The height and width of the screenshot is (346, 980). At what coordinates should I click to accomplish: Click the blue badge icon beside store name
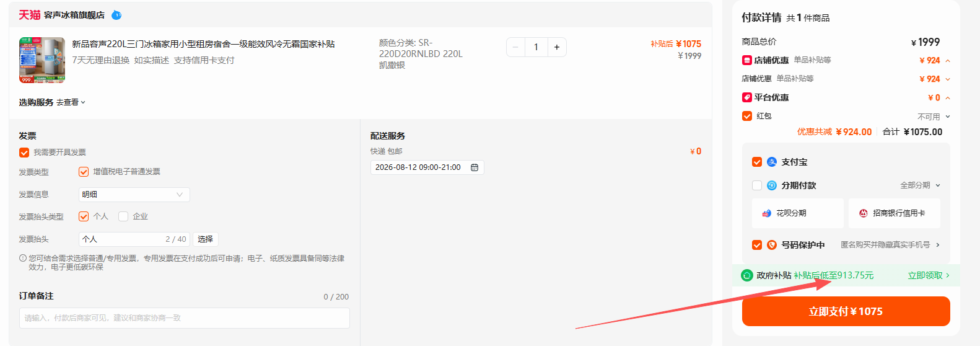pos(116,15)
